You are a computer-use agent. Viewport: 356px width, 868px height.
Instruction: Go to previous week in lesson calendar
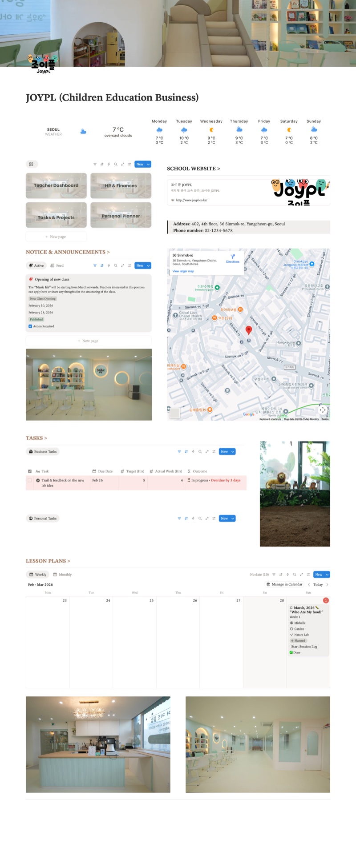(309, 584)
